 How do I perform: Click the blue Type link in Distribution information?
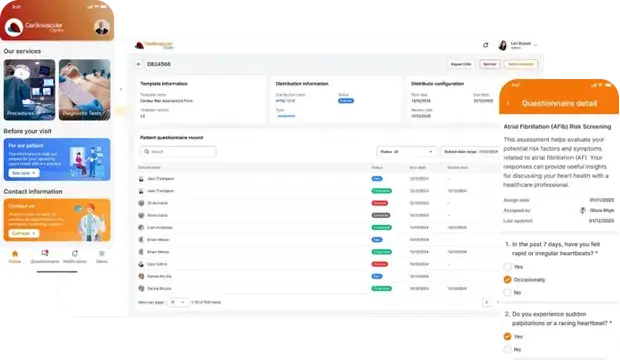286,116
